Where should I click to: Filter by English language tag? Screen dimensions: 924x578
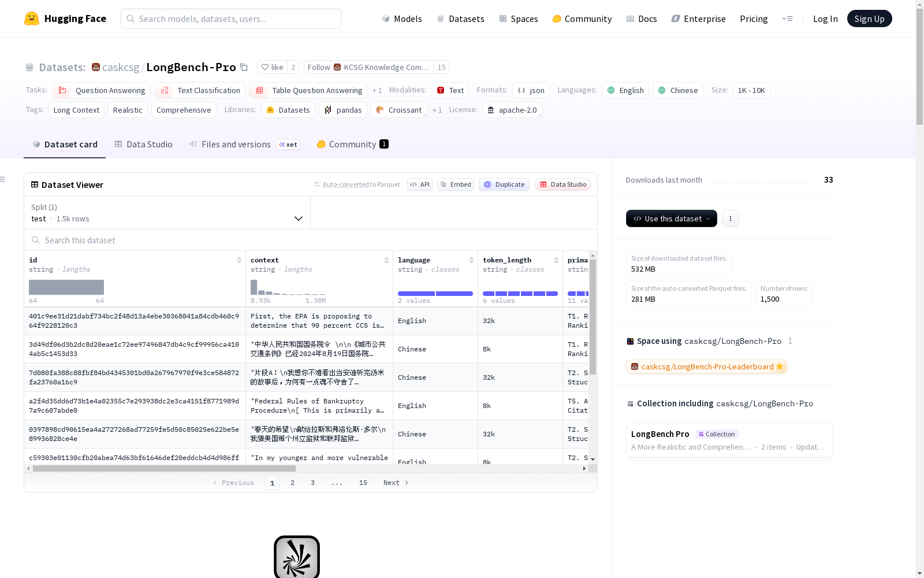tap(625, 90)
